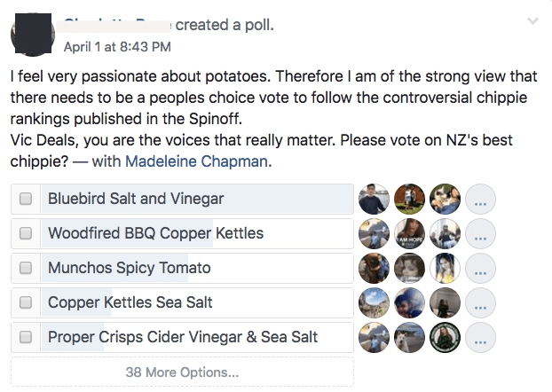Open first voter avatar on Bluebird row
Image resolution: width=552 pixels, height=392 pixels.
coord(374,200)
